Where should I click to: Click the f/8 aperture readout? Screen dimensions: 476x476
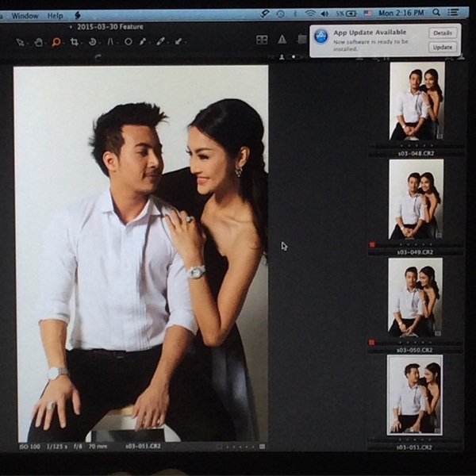(78, 447)
